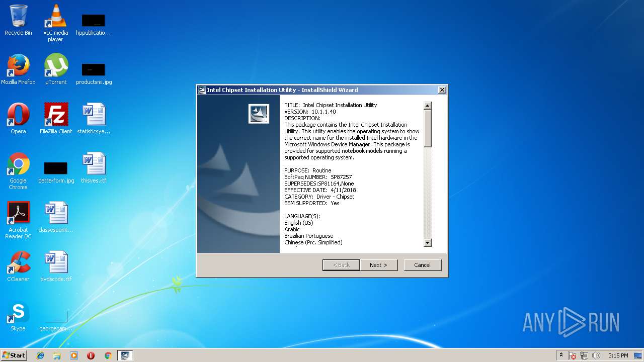The image size is (644, 362).
Task: Click the Start button
Action: [14, 355]
